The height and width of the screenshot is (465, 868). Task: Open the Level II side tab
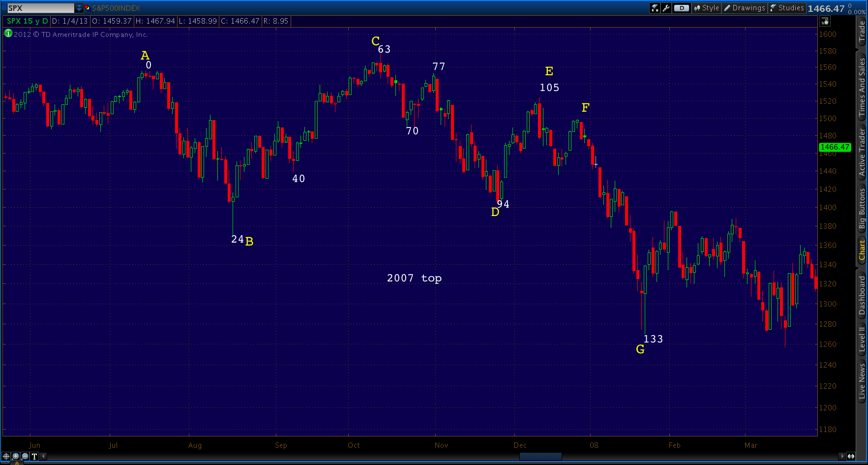(x=862, y=339)
